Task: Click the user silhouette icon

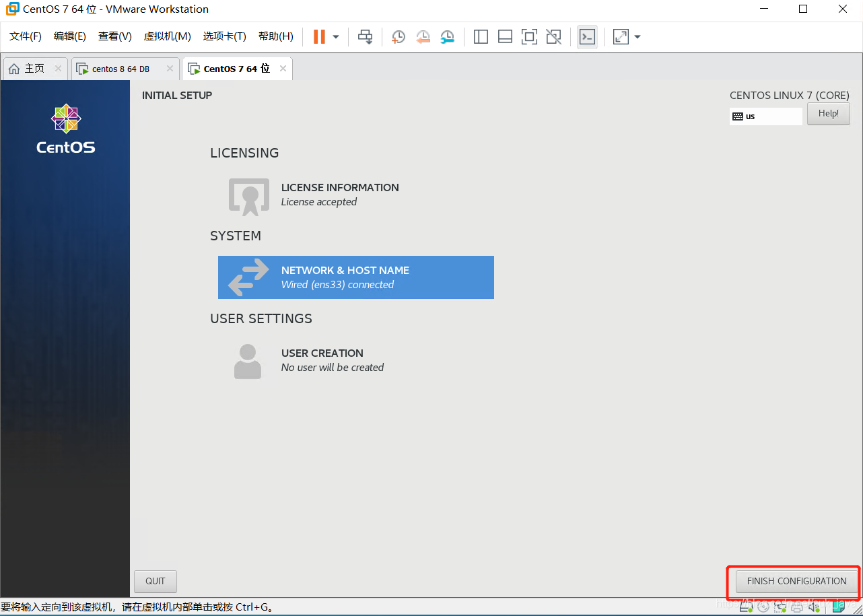Action: point(248,361)
